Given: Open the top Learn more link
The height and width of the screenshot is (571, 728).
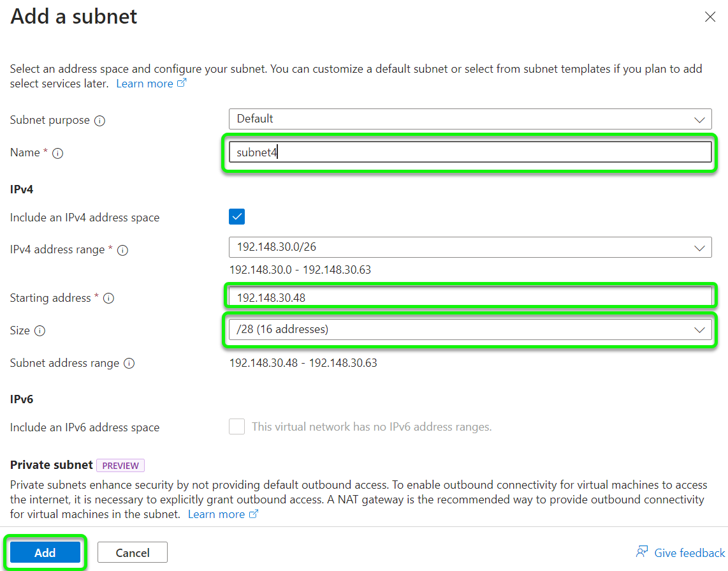Looking at the screenshot, I should (x=145, y=83).
